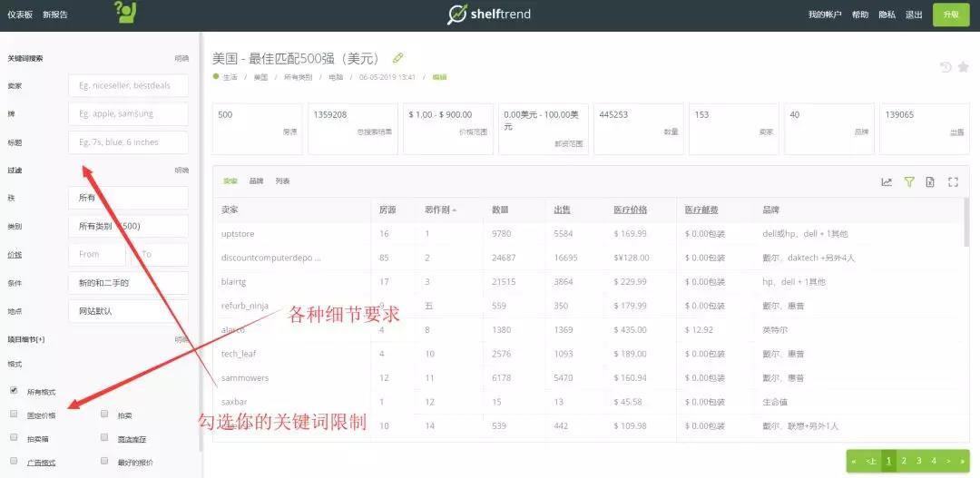The height and width of the screenshot is (478, 980).
Task: Sort table by 恶作剧 column arrow
Action: 455,210
